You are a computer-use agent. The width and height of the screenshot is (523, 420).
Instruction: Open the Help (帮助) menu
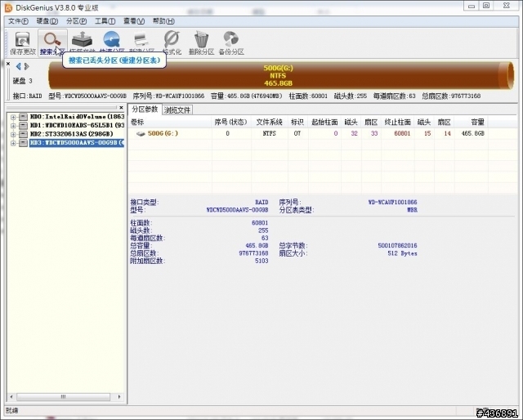[163, 21]
